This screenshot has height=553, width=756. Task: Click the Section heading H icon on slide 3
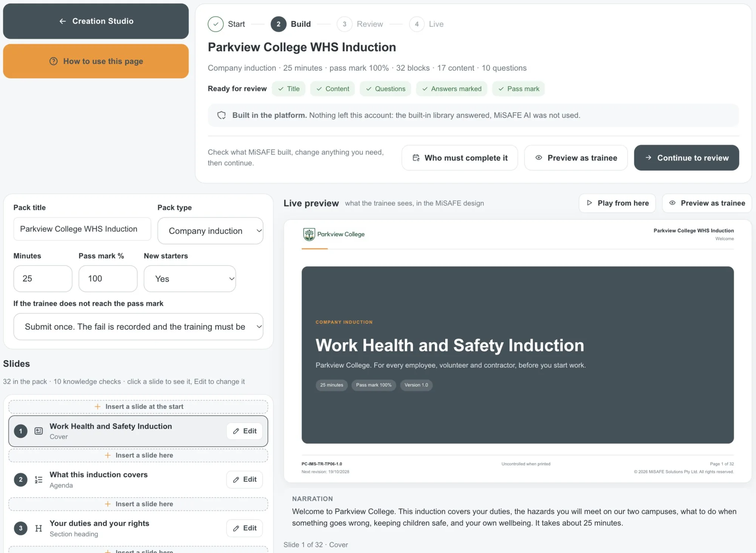point(39,528)
